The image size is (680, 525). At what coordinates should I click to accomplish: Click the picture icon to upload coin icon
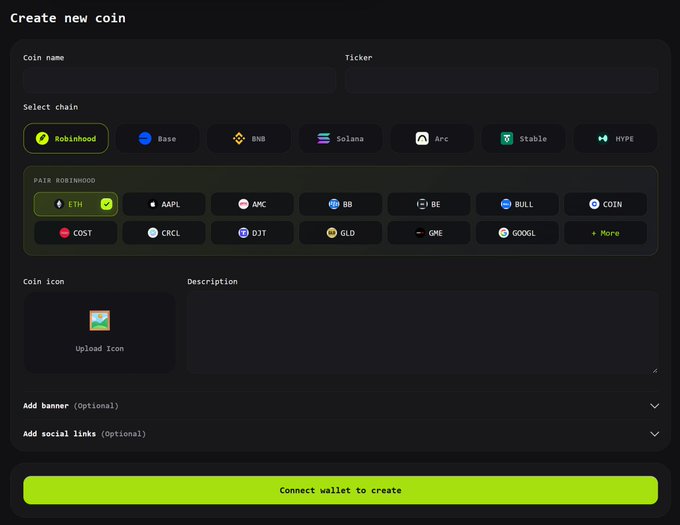[100, 320]
